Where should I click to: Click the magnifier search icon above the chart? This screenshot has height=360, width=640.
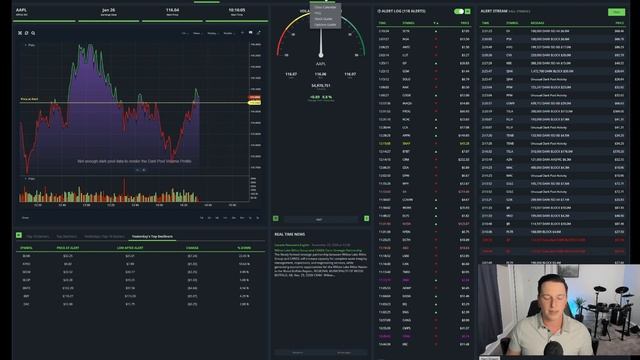pos(33,33)
